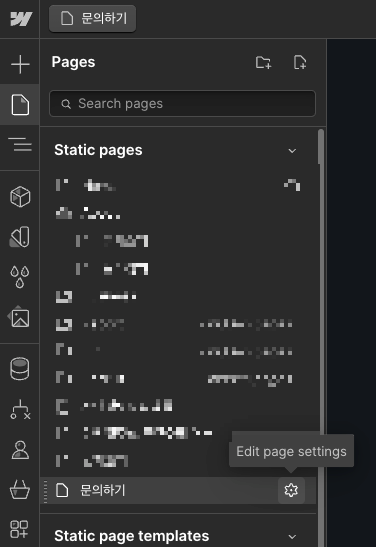
Task: Open the Apps grid icon
Action: [x=20, y=529]
